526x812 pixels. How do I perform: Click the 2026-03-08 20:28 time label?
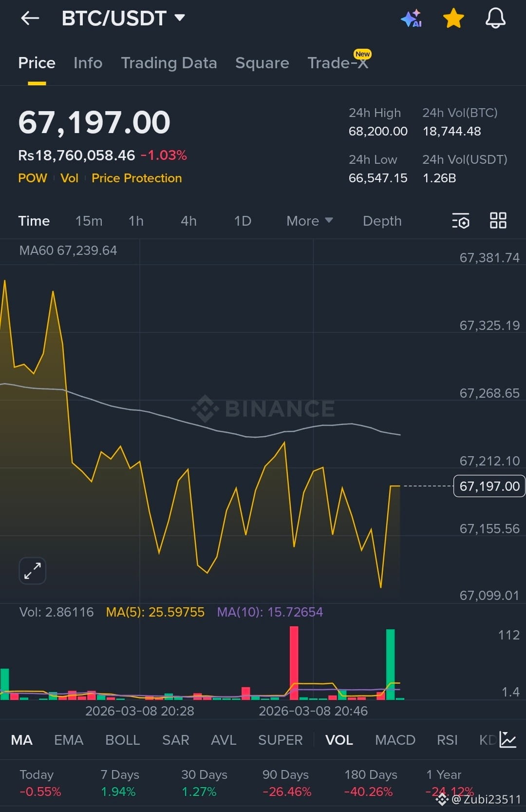[140, 711]
